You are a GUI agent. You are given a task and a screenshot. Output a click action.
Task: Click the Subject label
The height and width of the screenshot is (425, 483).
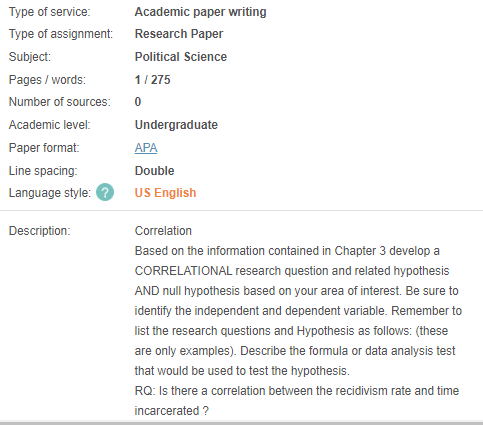pos(30,57)
